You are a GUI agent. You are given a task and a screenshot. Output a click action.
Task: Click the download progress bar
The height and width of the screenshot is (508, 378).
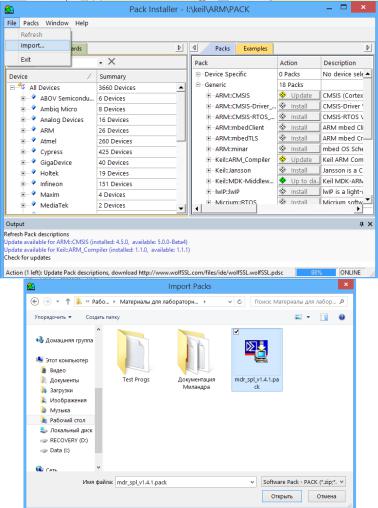316,272
